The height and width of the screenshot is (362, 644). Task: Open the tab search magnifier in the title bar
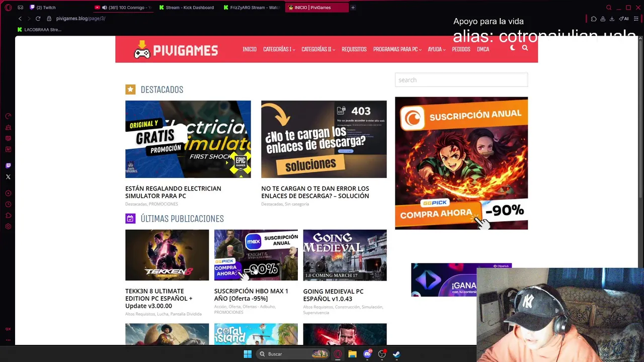pos(609,8)
